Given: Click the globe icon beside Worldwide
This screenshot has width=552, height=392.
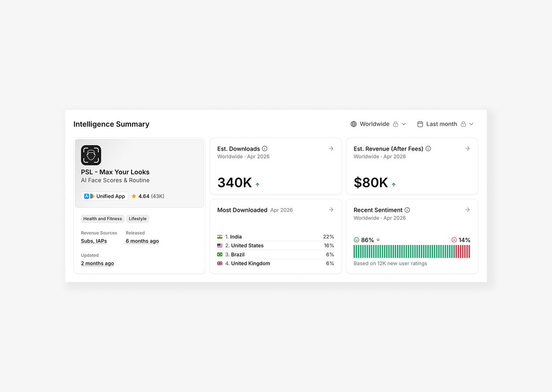Looking at the screenshot, I should click(x=354, y=124).
